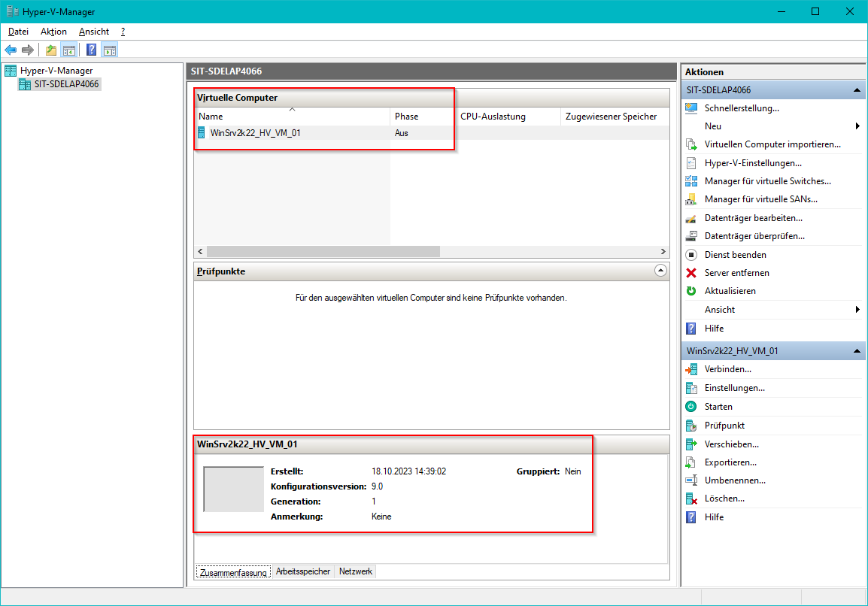Click the Manager für virtuelle Switches icon
Viewport: 868px width, 606px height.
[x=691, y=181]
